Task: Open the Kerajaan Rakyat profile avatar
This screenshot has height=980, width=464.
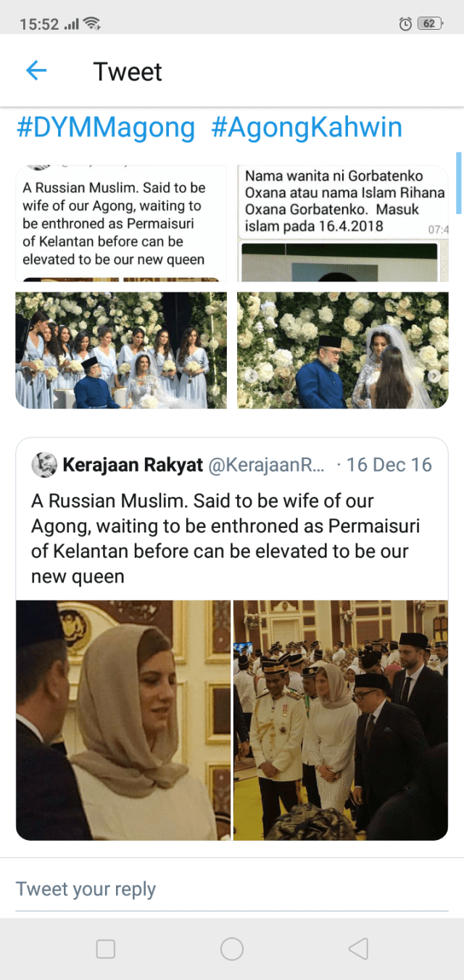Action: (44, 465)
